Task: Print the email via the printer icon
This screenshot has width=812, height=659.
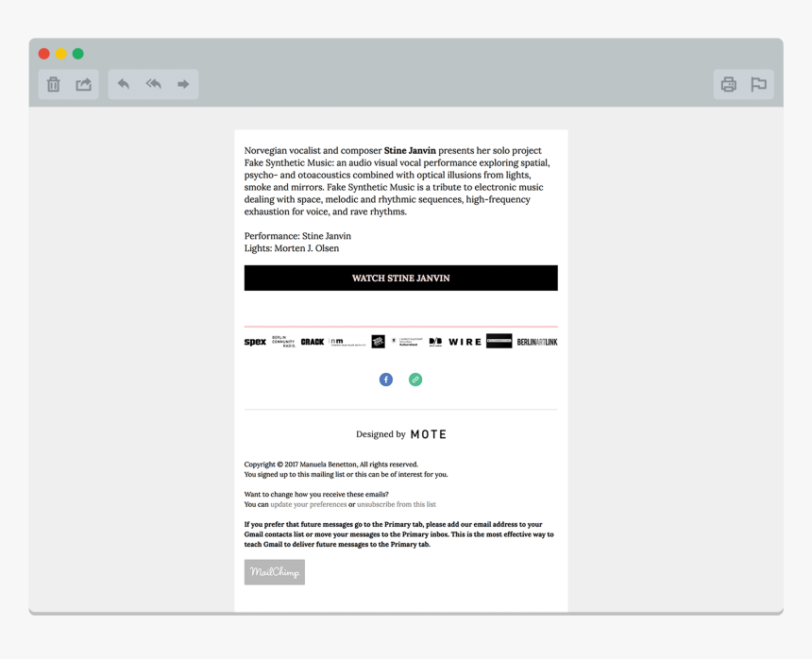Action: point(728,84)
